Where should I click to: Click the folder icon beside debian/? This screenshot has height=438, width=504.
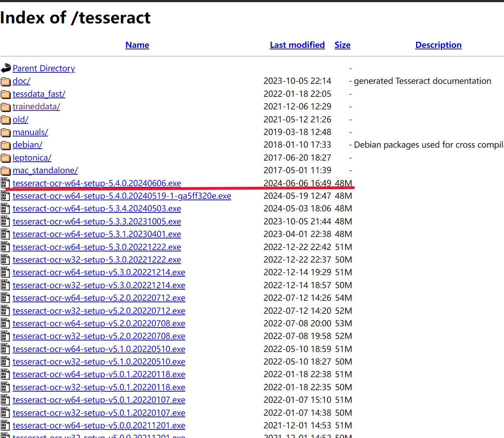pos(6,145)
